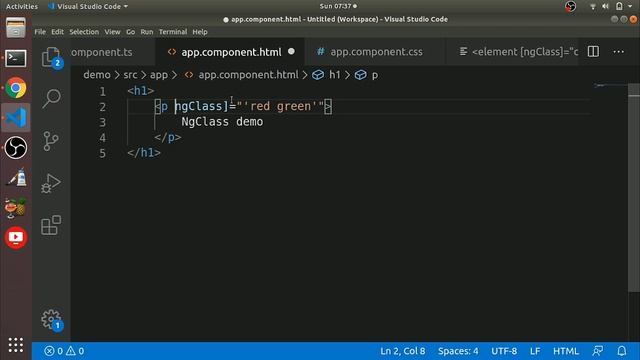Click the 'red green' string in code

tap(280, 106)
